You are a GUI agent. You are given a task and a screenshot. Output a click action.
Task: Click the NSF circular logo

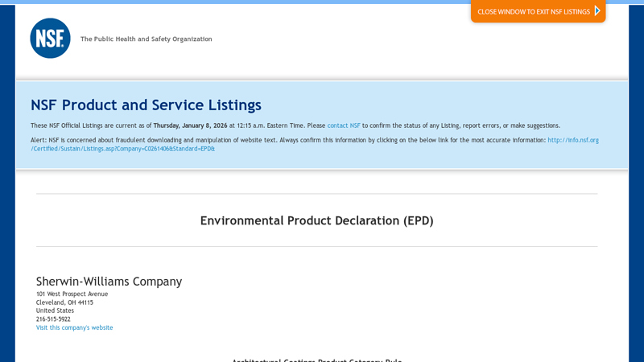pyautogui.click(x=50, y=39)
